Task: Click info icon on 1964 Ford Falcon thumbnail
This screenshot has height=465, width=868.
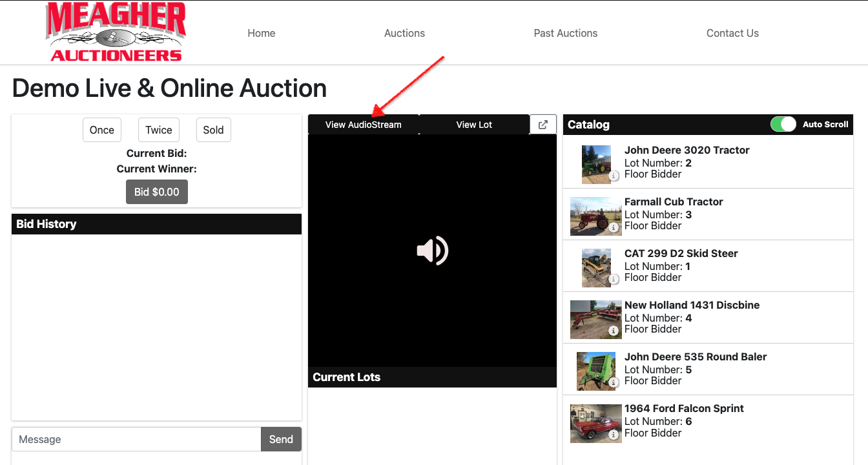Action: (x=614, y=435)
